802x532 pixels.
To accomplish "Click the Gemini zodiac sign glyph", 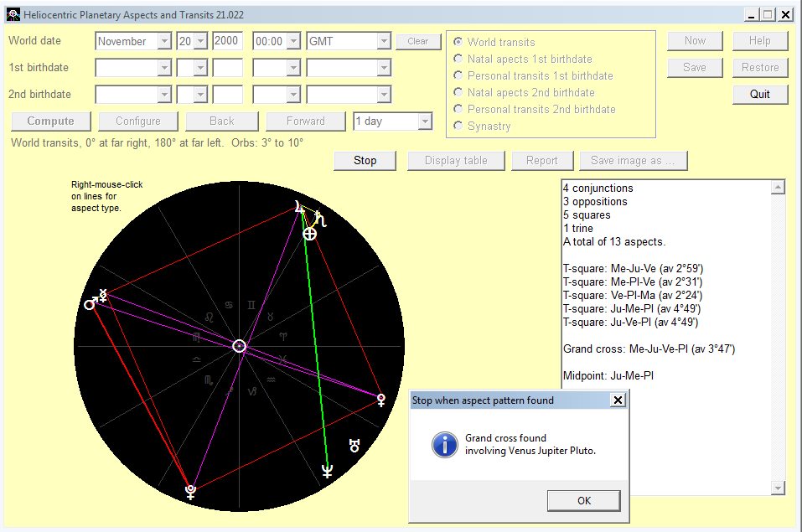I will pyautogui.click(x=251, y=305).
